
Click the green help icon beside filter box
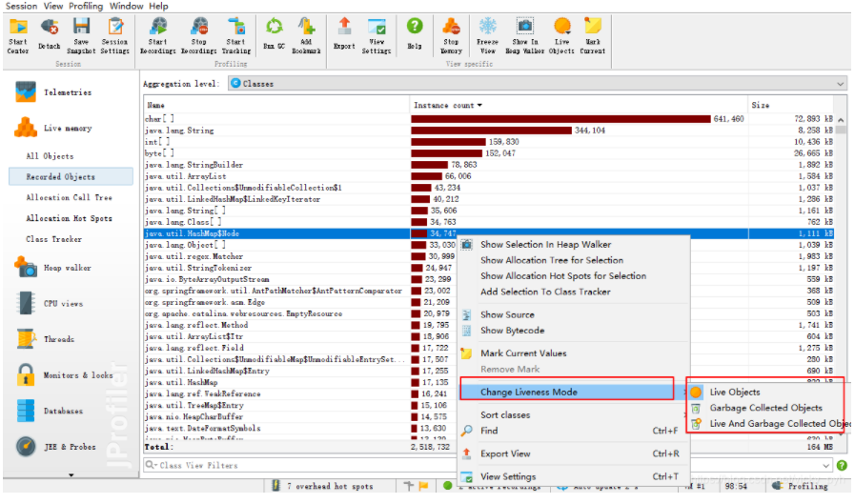pos(842,465)
